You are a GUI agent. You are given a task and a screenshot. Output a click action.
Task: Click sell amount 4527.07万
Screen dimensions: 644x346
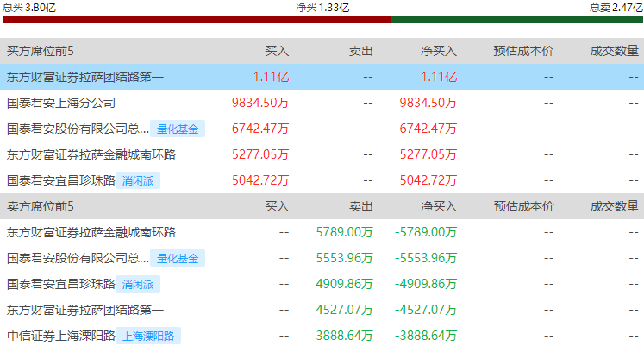(x=344, y=310)
